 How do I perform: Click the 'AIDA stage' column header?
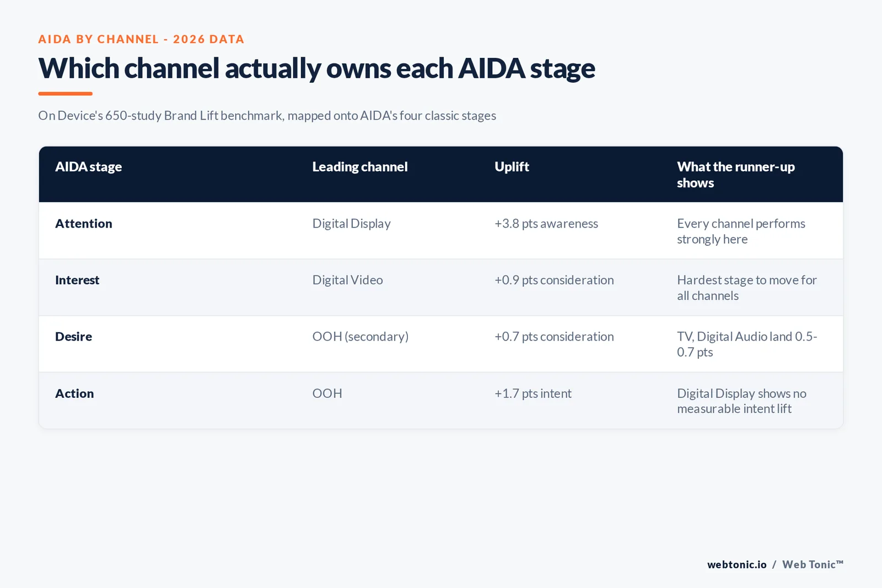point(88,167)
